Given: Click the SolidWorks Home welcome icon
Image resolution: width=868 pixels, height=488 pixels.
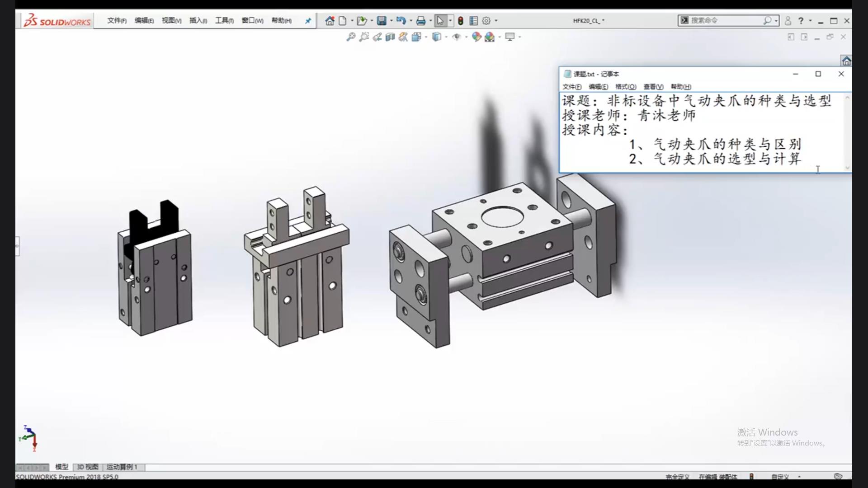Looking at the screenshot, I should [330, 21].
